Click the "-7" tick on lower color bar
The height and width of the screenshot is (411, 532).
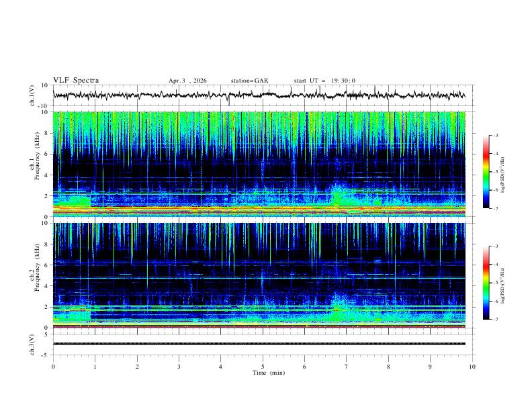click(495, 320)
